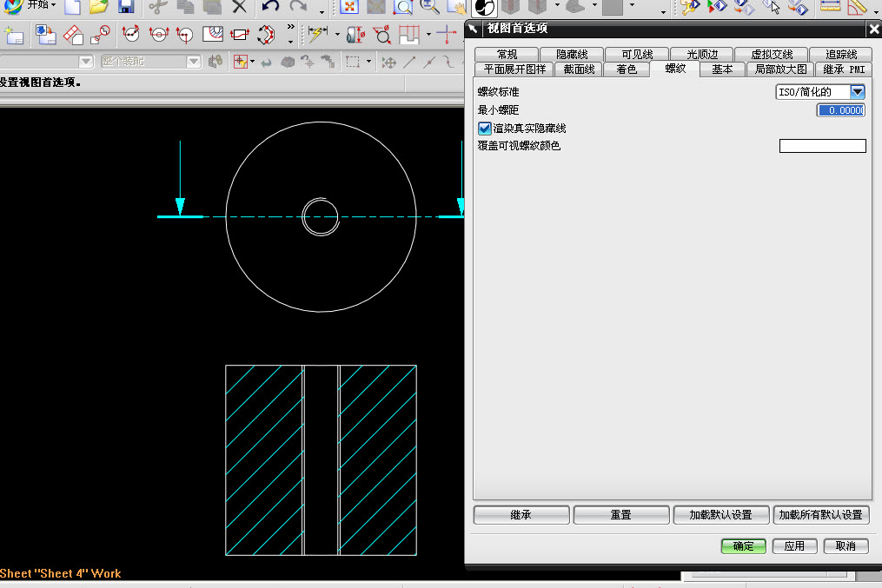Cut selection with scissors icon
This screenshot has width=882, height=588.
click(x=158, y=7)
